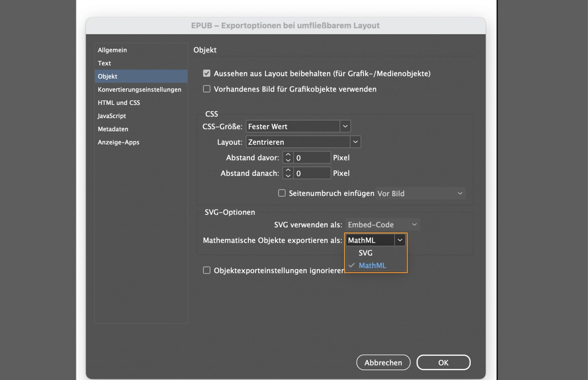Open the CSS-Größe dropdown arrow

point(345,126)
